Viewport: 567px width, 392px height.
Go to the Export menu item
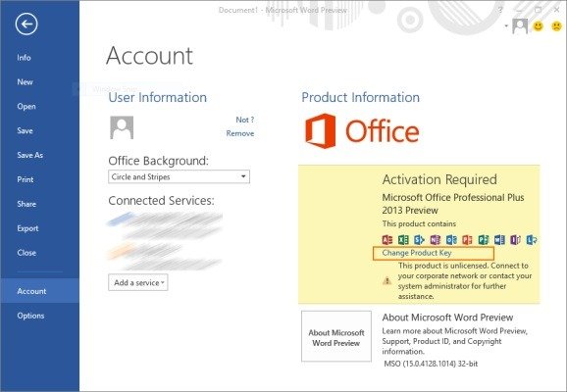click(27, 228)
